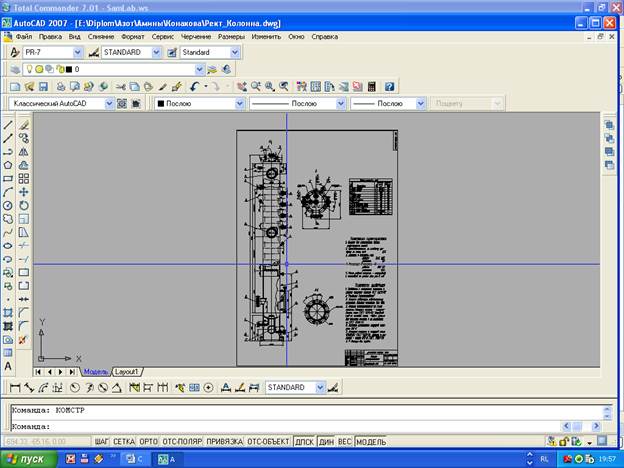624x468 pixels.
Task: Open the Help question mark icon
Action: click(389, 87)
